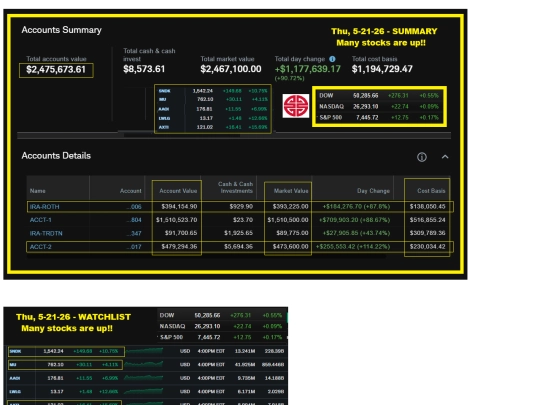The height and width of the screenshot is (405, 540).
Task: Click the info icon beside Total day change
Action: [332, 59]
